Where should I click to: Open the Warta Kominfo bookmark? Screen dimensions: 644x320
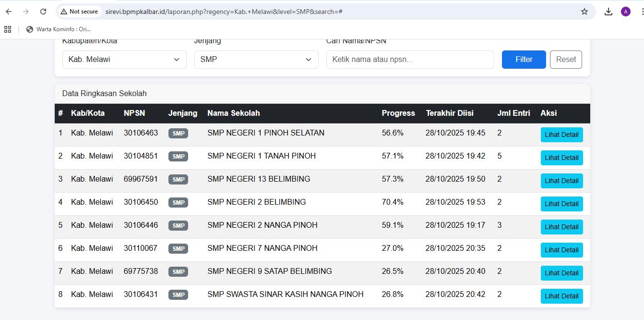click(x=59, y=29)
